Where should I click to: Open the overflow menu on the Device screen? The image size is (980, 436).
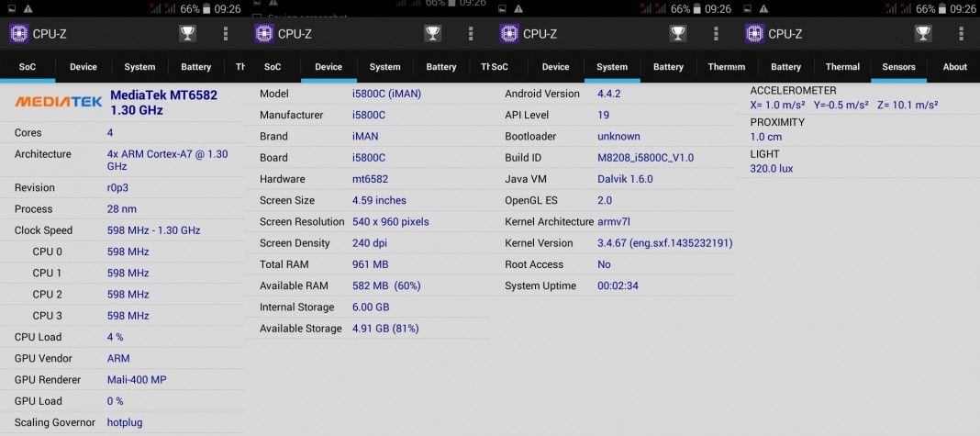pyautogui.click(x=471, y=34)
